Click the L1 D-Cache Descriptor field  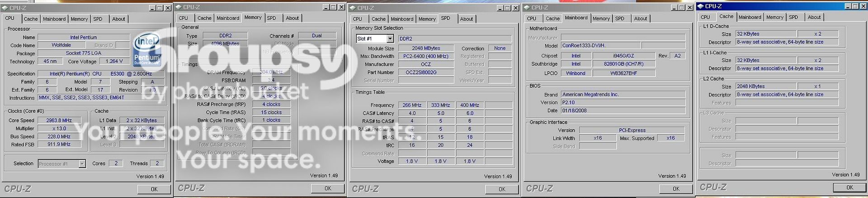(787, 42)
